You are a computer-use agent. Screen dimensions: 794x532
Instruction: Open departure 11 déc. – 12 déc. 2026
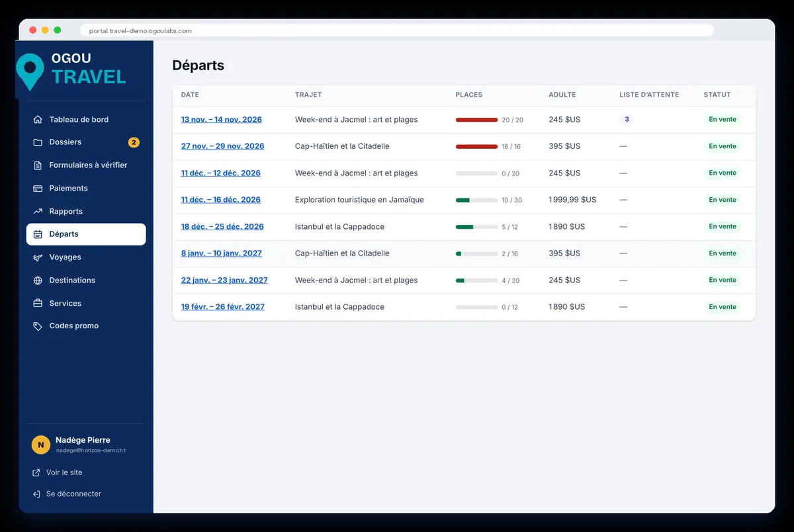221,173
